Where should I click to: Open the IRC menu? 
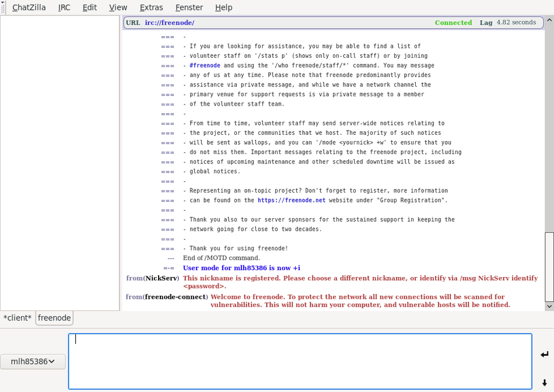point(64,8)
